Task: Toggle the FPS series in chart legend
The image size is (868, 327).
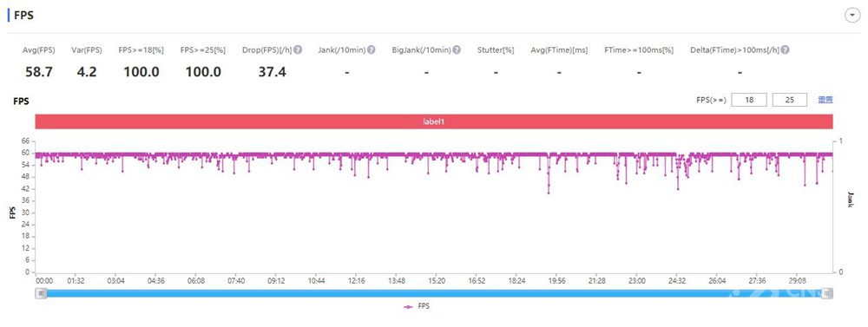Action: 417,306
